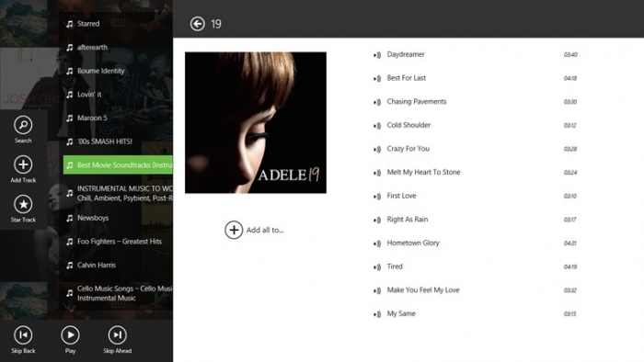Click the music note icon next to Newsboys
Image resolution: width=644 pixels, height=362 pixels.
[x=70, y=218]
